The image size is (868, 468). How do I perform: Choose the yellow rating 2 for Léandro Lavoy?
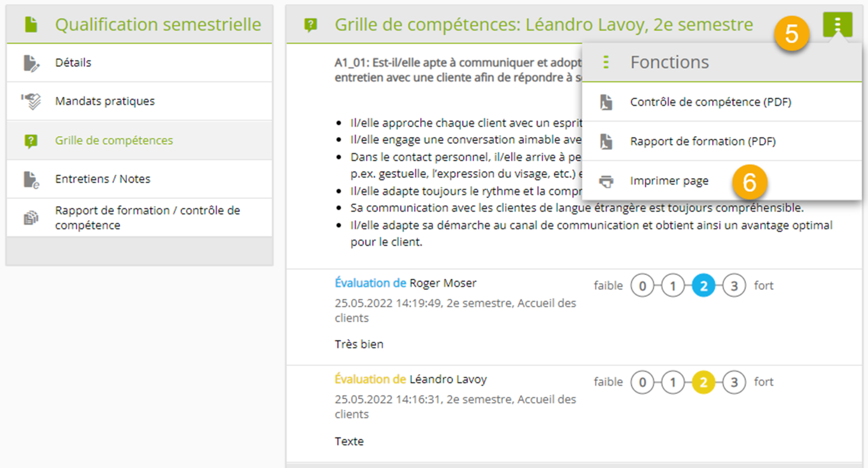click(x=703, y=383)
